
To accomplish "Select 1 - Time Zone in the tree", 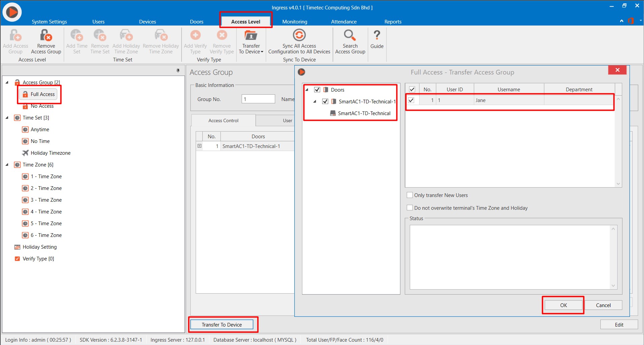I will 42,177.
